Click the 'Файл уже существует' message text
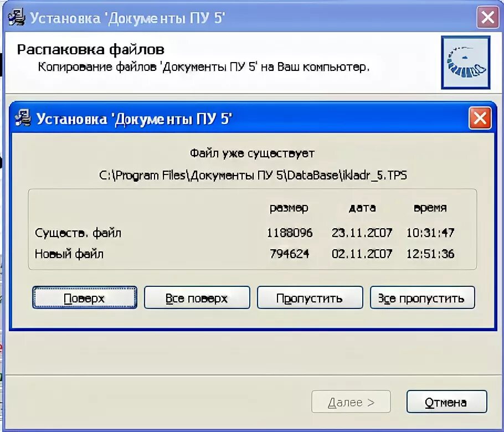This screenshot has height=432, width=504. point(253,153)
